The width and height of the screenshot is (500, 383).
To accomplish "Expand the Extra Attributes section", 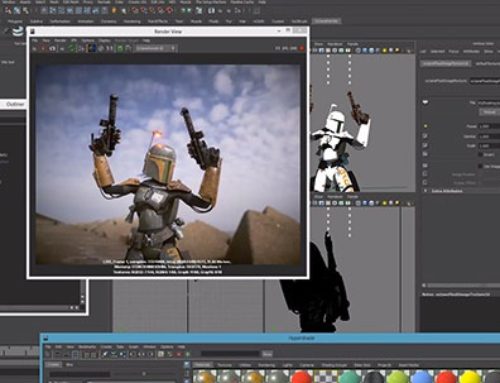I will coord(425,191).
